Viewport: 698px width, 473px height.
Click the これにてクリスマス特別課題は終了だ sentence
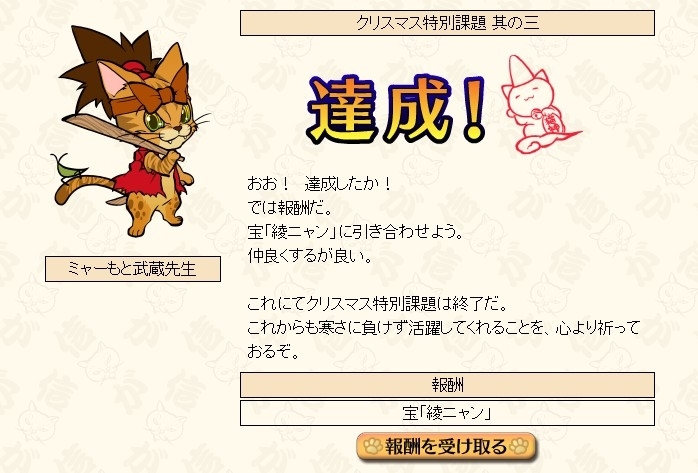pyautogui.click(x=377, y=304)
